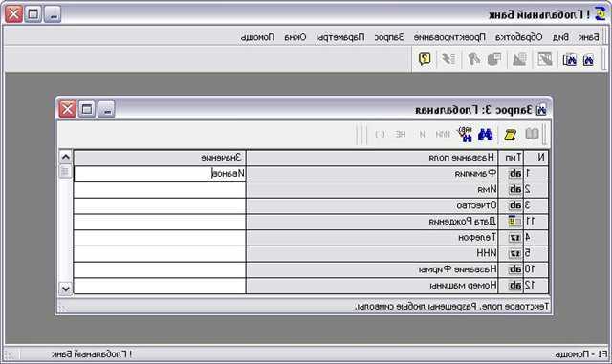Open the Параметры menu
The width and height of the screenshot is (612, 364).
pos(340,37)
